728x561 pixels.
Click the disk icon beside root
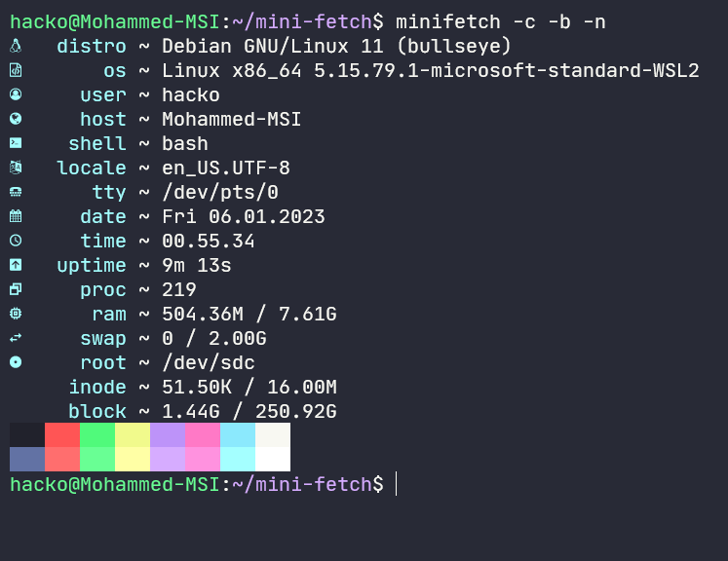(16, 362)
